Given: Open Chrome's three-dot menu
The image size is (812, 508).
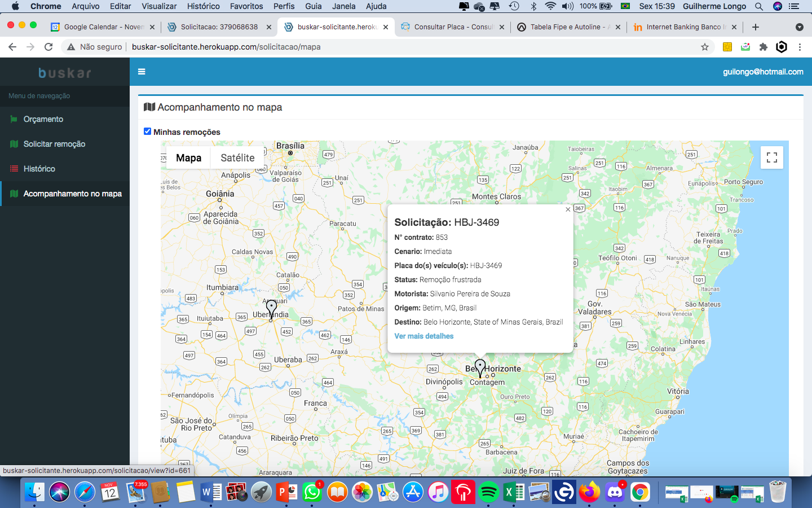Looking at the screenshot, I should (x=800, y=47).
